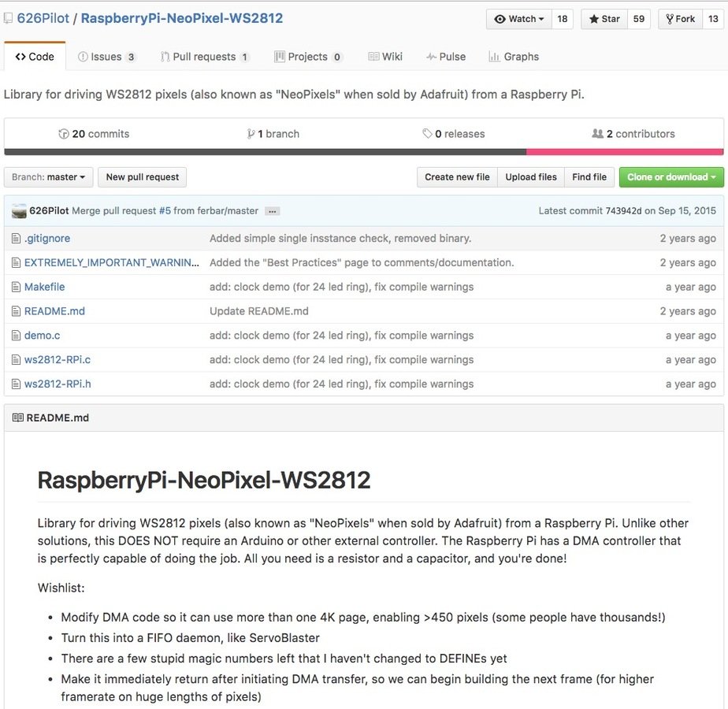
Task: Open ws2812-RPi.h file
Action: (58, 384)
